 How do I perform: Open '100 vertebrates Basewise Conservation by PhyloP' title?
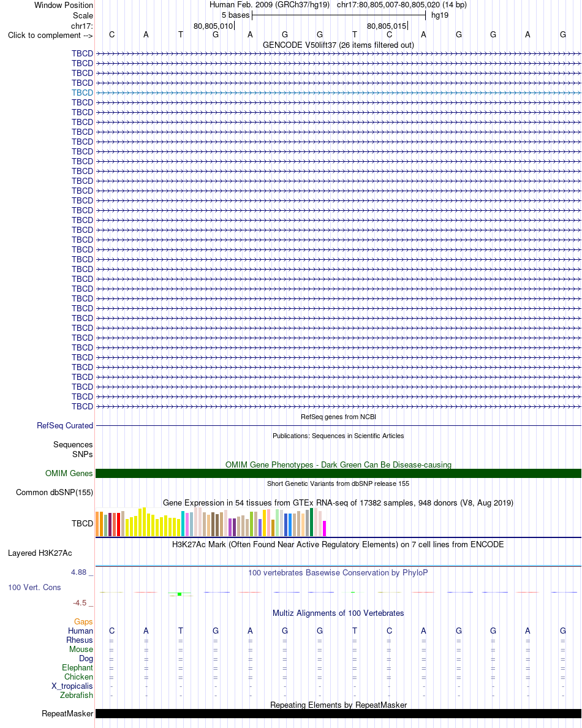pyautogui.click(x=338, y=572)
